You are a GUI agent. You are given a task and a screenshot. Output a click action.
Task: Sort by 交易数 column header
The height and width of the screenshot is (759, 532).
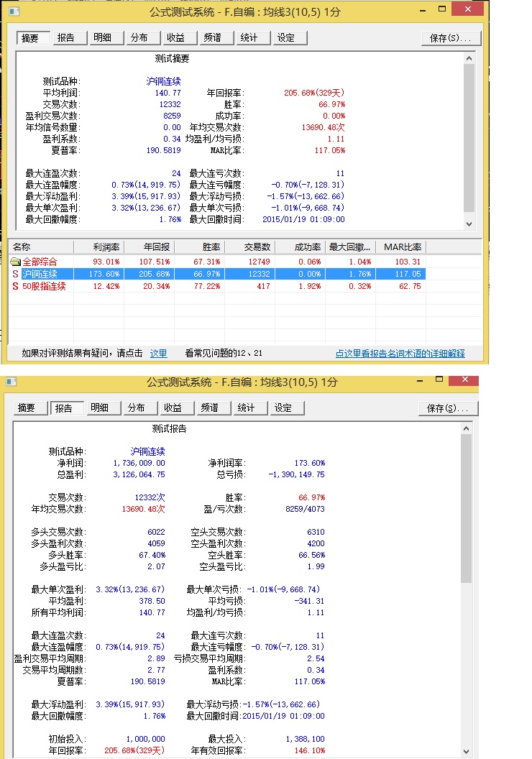pyautogui.click(x=249, y=247)
